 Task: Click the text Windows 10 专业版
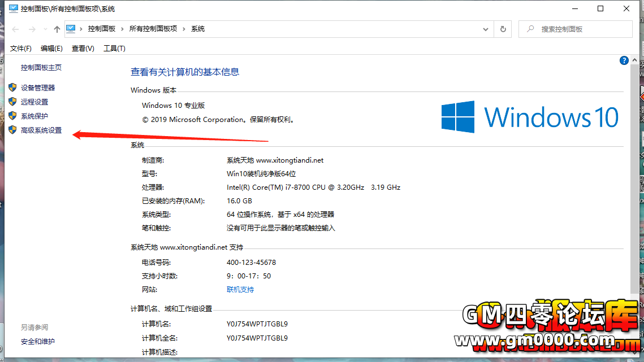coord(174,106)
